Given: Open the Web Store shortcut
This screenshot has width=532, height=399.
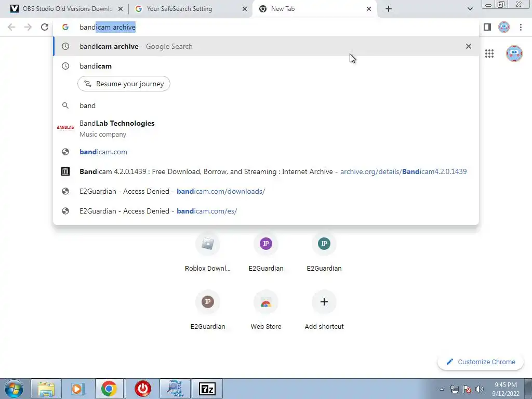Looking at the screenshot, I should [266, 311].
